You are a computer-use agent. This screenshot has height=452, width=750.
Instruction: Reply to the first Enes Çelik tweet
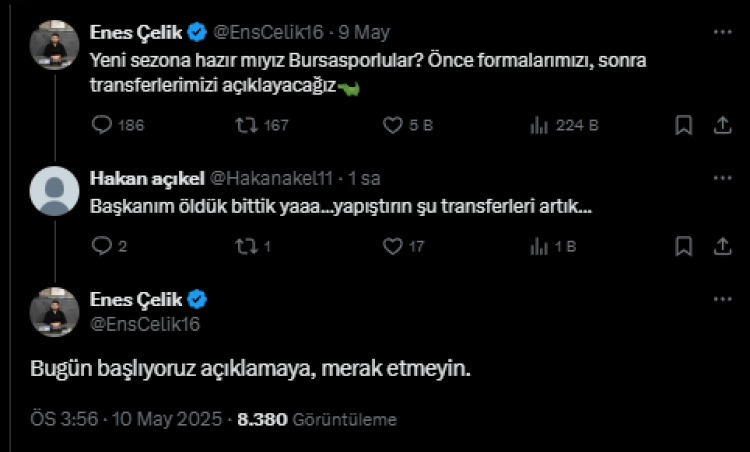tap(101, 125)
